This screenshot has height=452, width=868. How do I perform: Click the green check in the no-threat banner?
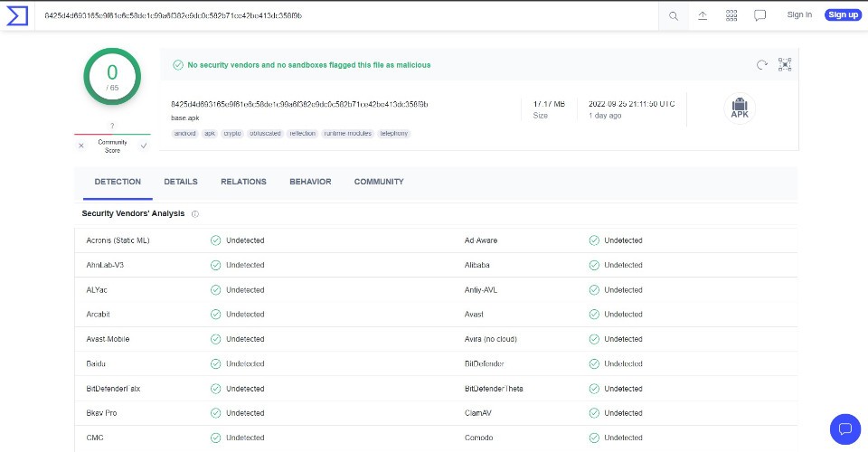pos(178,65)
